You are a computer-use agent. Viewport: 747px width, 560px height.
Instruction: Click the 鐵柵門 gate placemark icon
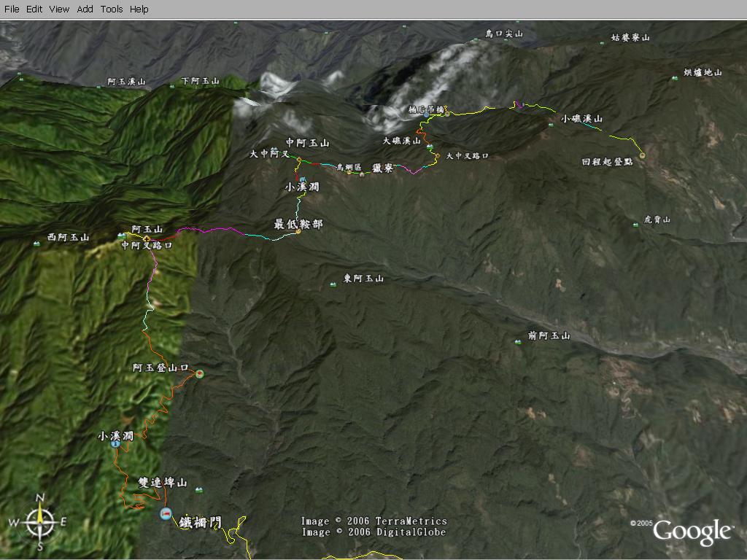[167, 514]
